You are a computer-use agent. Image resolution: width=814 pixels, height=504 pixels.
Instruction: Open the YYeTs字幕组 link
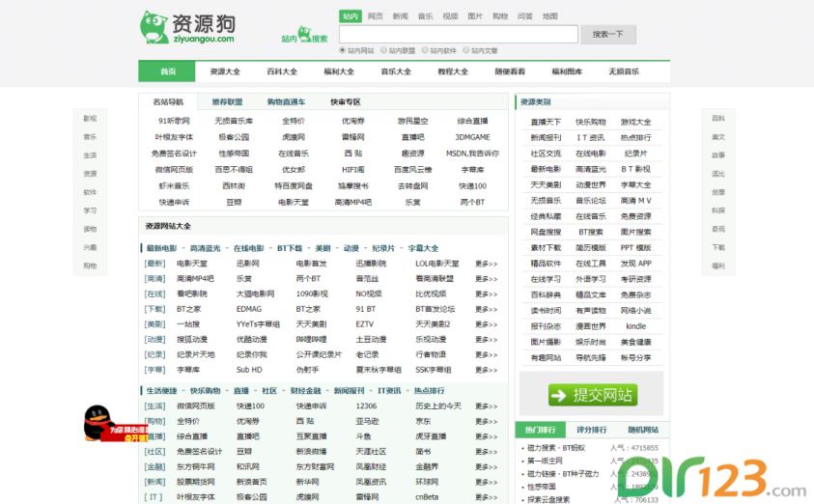[258, 323]
